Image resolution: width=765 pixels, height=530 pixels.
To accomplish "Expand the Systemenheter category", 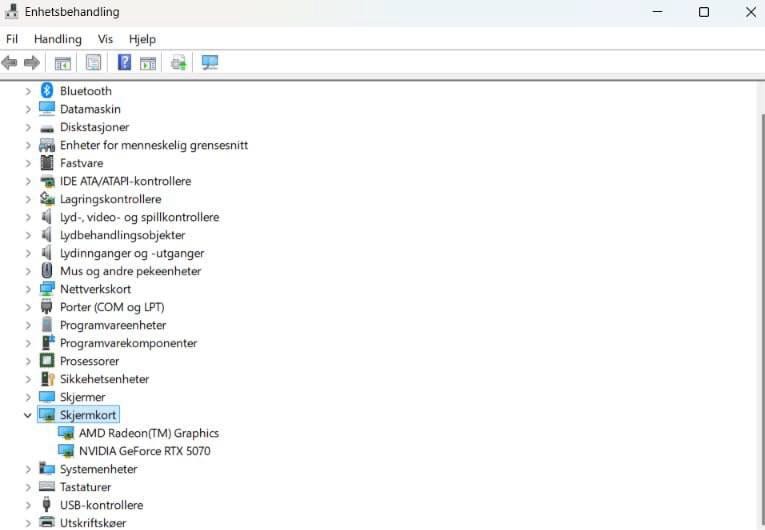I will (x=28, y=469).
